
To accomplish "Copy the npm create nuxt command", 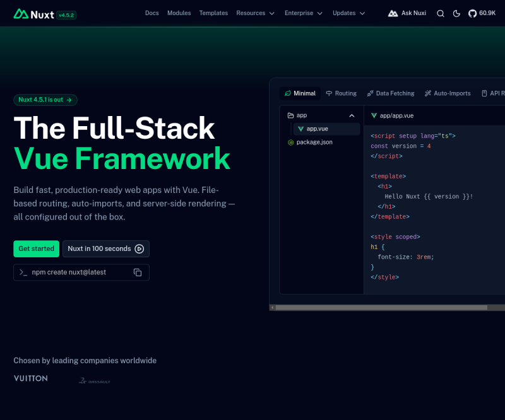I will tap(138, 272).
